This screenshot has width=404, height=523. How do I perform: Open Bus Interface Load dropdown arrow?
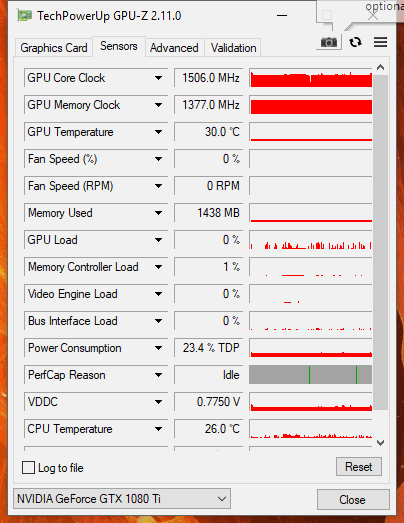pos(158,321)
